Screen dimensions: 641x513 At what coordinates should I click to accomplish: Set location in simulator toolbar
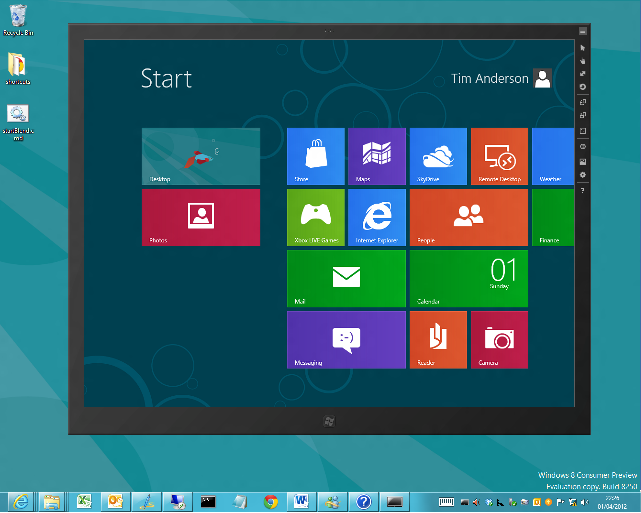[x=583, y=146]
